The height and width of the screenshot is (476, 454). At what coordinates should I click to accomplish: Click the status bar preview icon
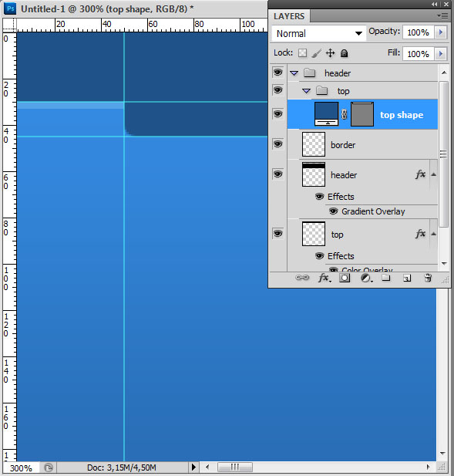coord(49,468)
